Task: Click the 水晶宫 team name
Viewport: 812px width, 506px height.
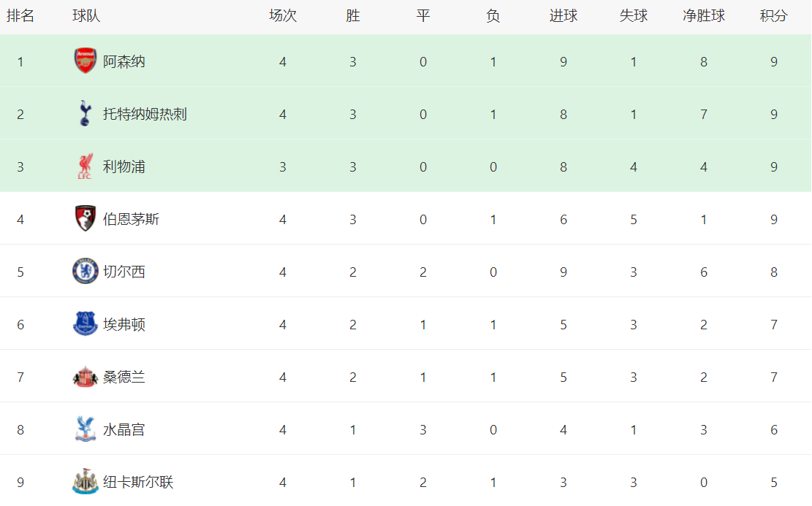Action: [124, 429]
